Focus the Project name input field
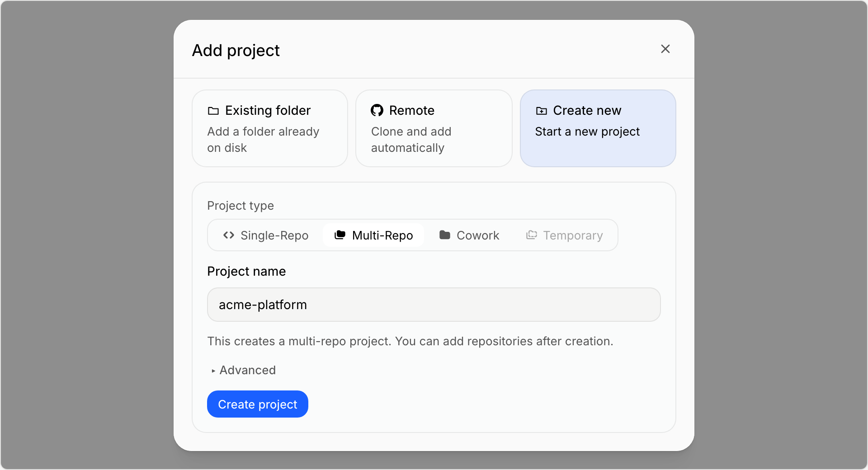 434,305
